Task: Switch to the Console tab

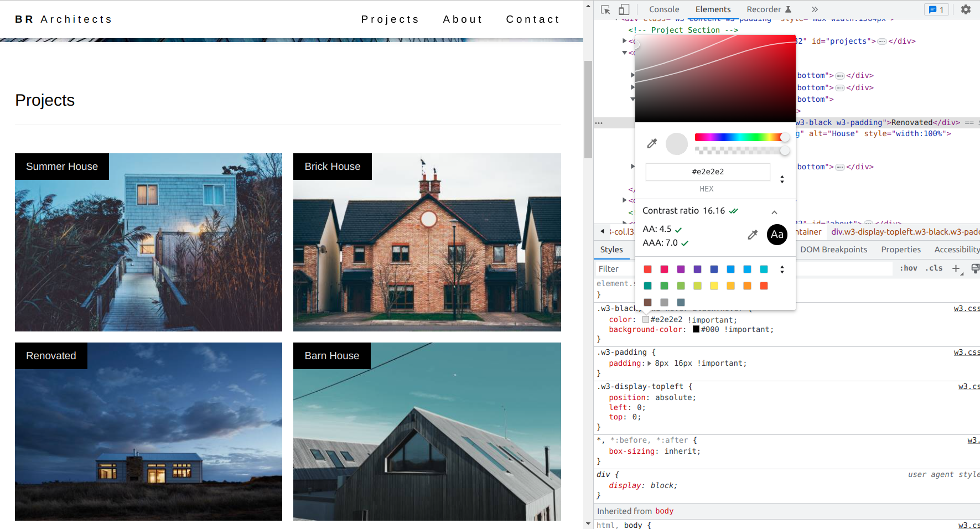Action: coord(663,9)
